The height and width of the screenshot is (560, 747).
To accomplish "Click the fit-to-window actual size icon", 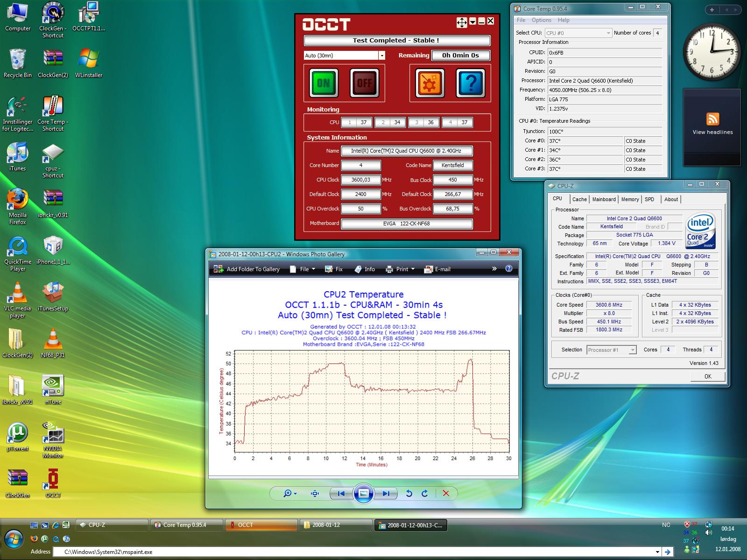I will 315,493.
